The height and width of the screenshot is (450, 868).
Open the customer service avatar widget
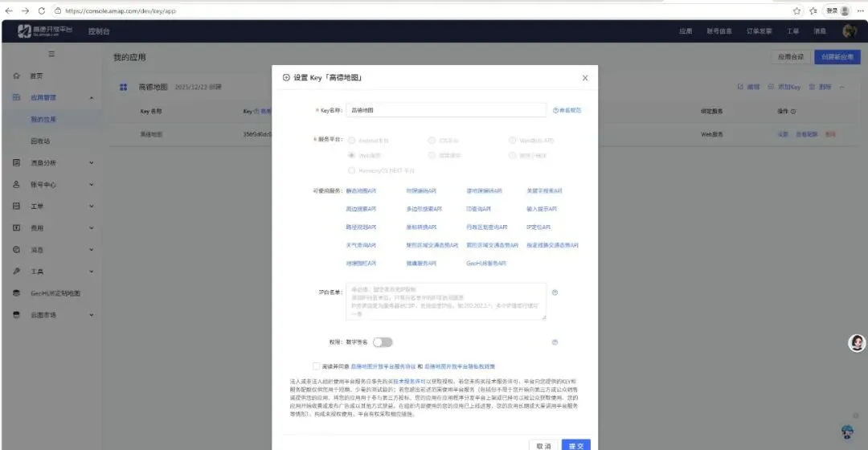pos(857,343)
